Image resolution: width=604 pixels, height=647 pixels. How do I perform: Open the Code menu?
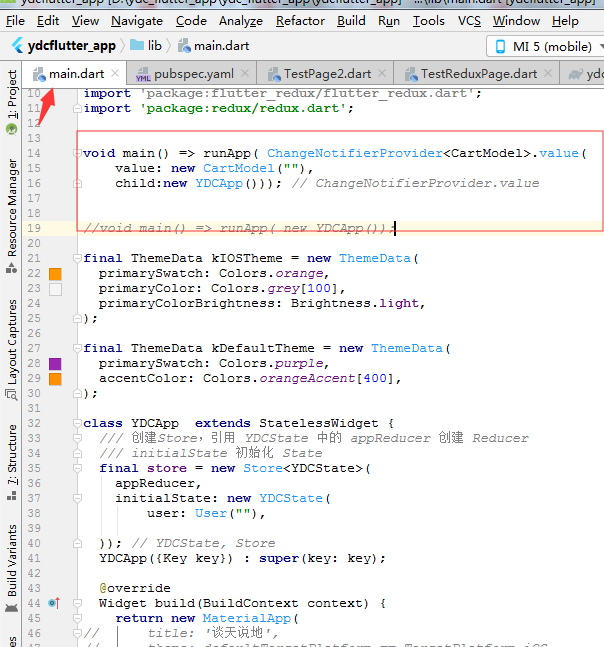[x=191, y=21]
